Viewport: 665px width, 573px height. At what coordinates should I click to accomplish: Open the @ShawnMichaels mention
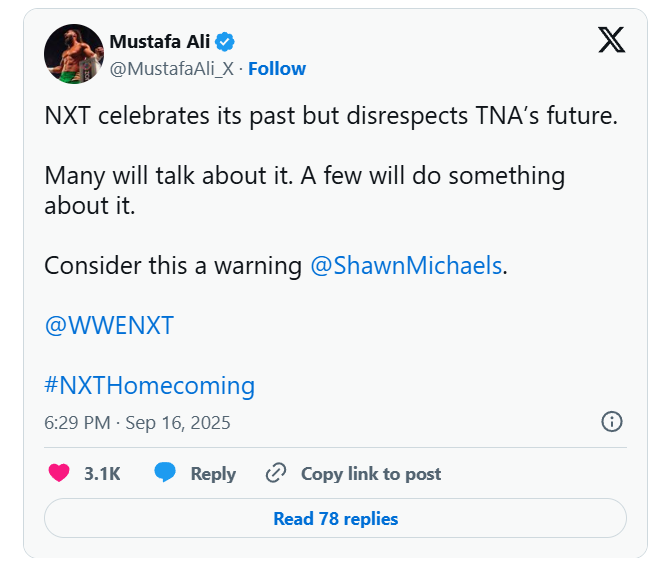406,267
